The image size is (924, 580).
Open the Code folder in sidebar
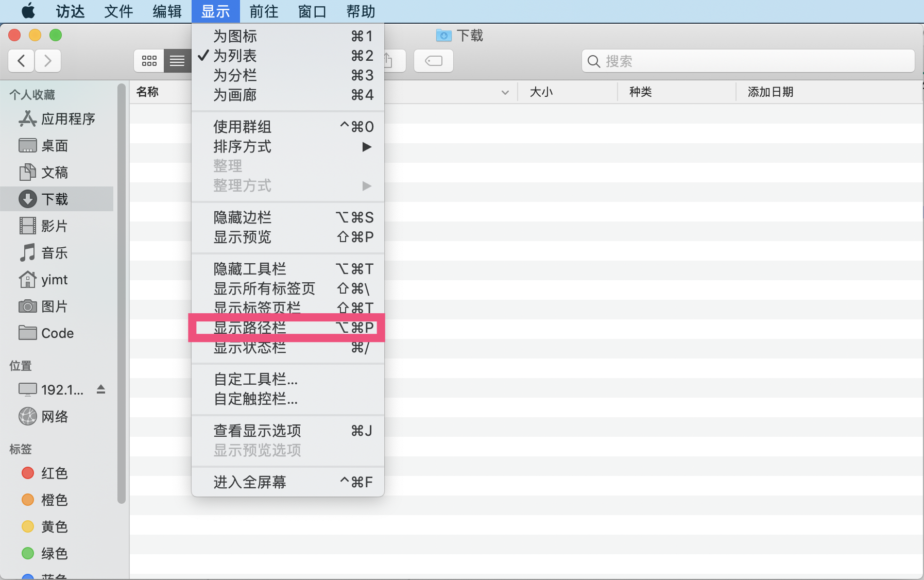point(57,333)
